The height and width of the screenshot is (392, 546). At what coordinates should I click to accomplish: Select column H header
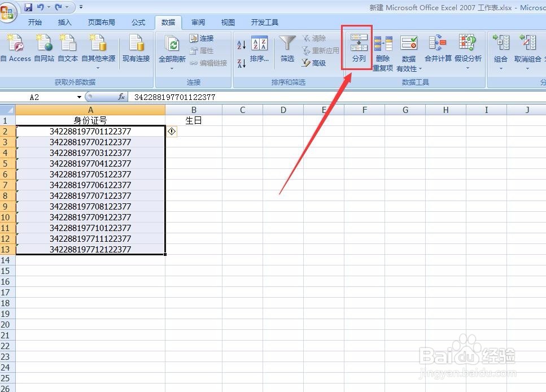click(x=445, y=110)
